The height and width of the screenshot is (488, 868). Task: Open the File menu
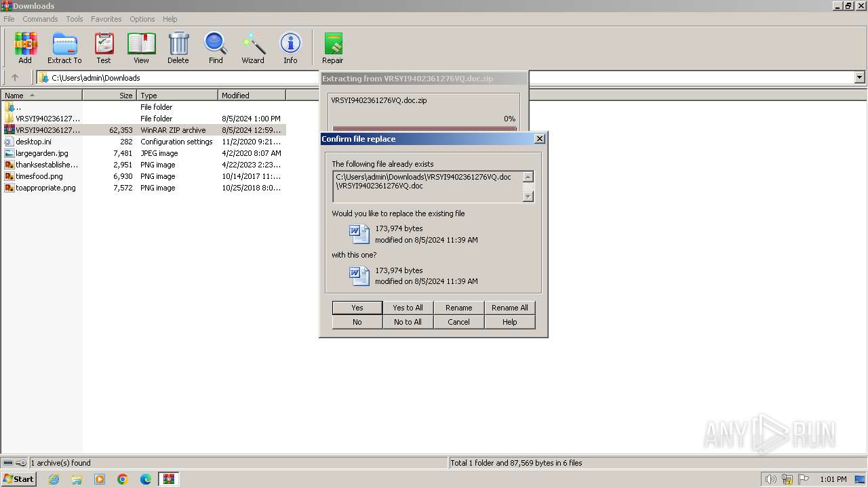pyautogui.click(x=9, y=19)
